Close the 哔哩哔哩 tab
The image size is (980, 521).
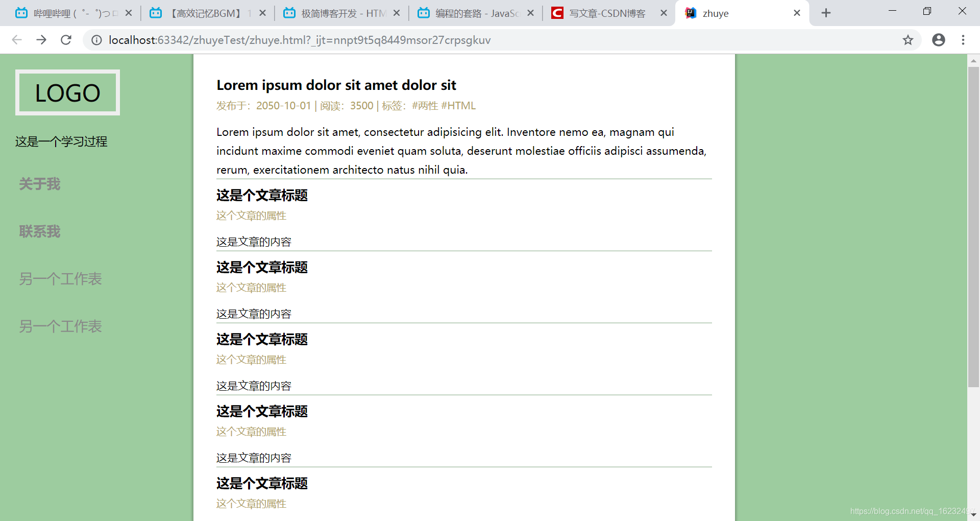pyautogui.click(x=129, y=13)
